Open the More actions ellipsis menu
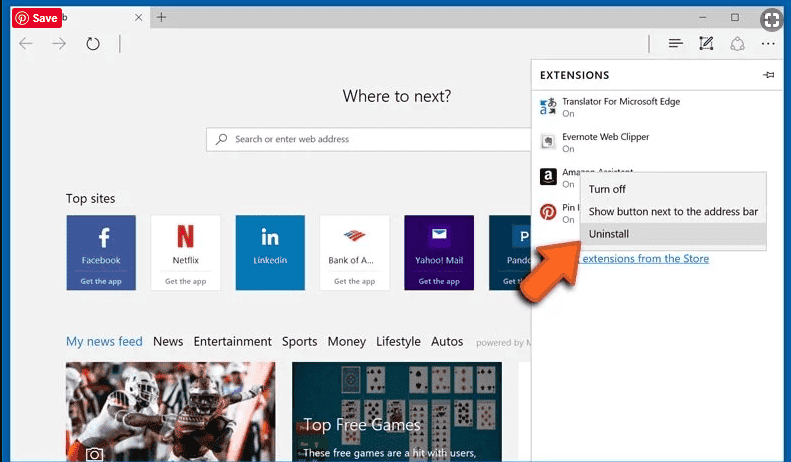This screenshot has height=462, width=791. (x=768, y=44)
